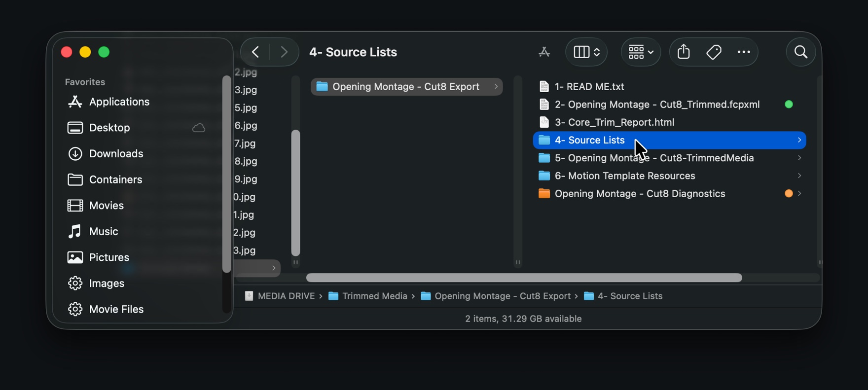Image resolution: width=868 pixels, height=390 pixels.
Task: Open the More actions ellipsis menu
Action: 744,52
